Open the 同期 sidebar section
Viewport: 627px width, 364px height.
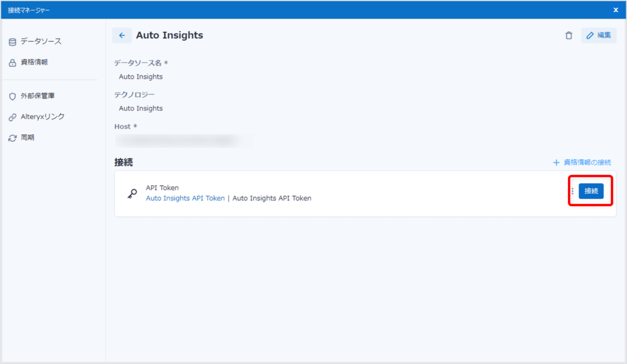click(27, 137)
